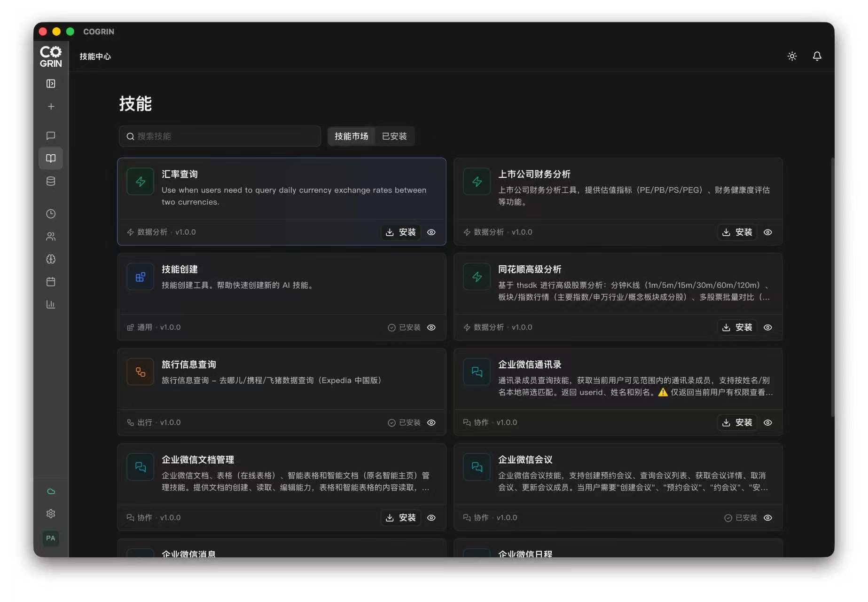Open the users team sidebar icon
This screenshot has width=868, height=602.
51,236
